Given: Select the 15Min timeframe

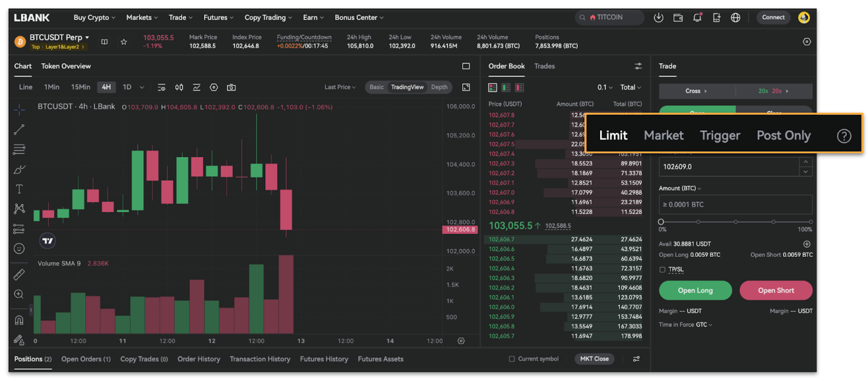Looking at the screenshot, I should pyautogui.click(x=80, y=87).
